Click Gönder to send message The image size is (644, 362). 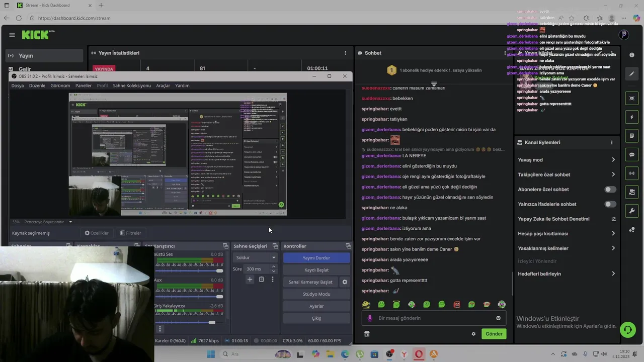[x=494, y=334]
